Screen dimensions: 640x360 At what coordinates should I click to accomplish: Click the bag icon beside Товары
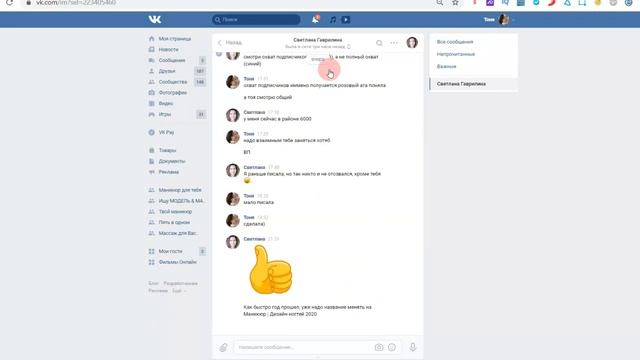151,150
